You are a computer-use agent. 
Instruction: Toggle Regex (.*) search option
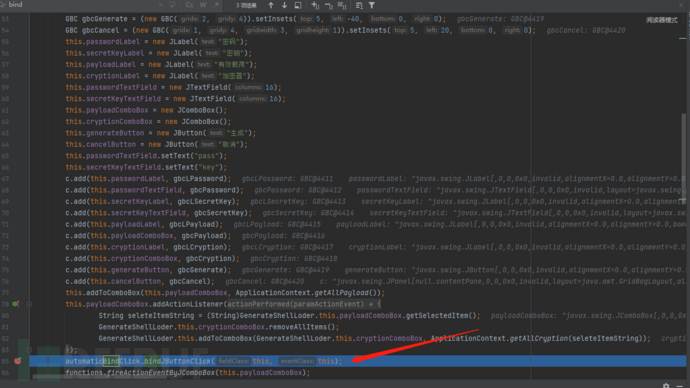point(216,5)
